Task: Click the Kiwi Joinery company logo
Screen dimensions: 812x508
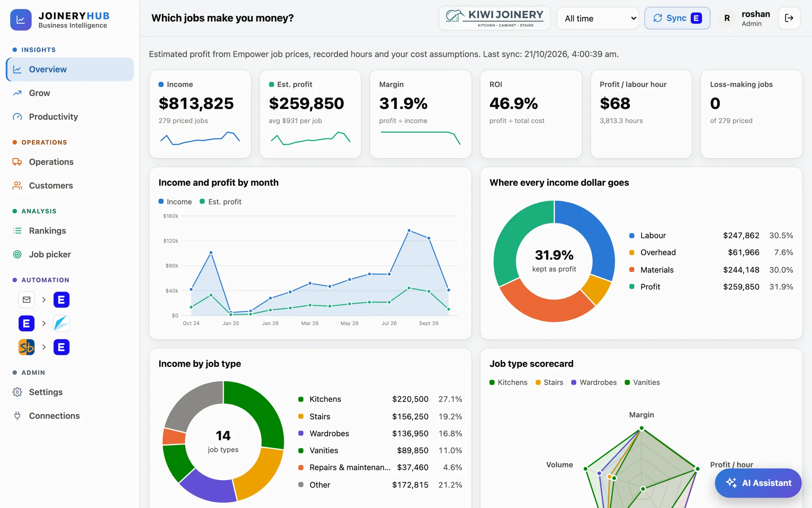Action: 495,18
